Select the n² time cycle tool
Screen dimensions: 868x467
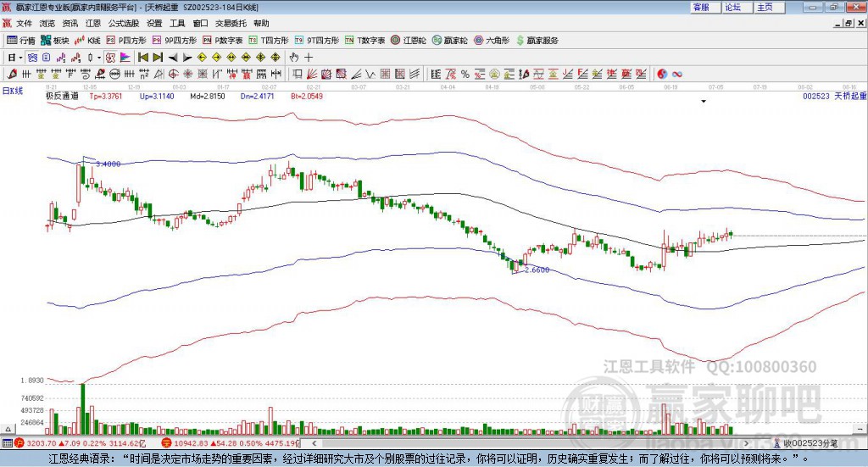tap(144, 74)
